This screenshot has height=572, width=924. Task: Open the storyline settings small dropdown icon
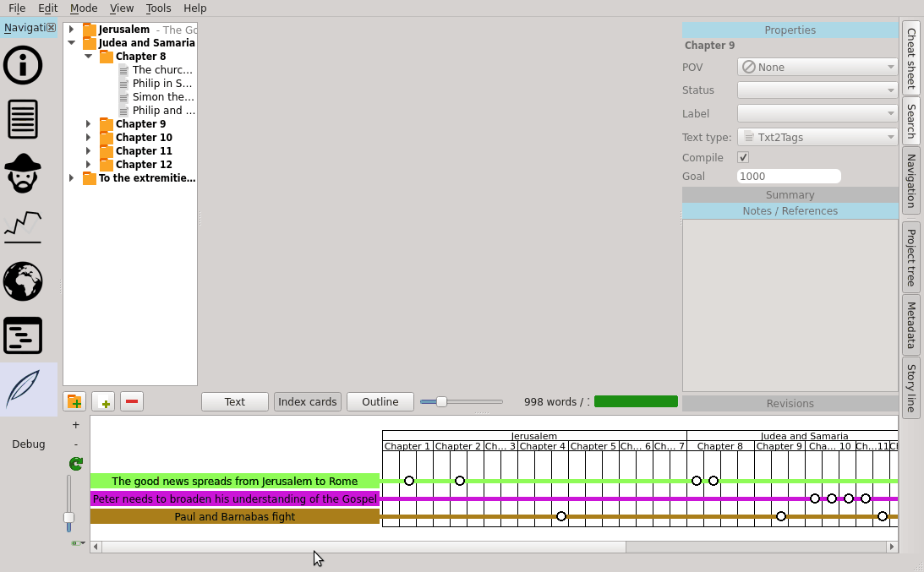(x=79, y=543)
